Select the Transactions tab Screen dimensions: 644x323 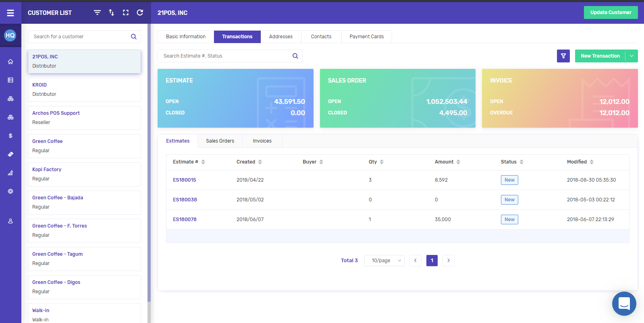pos(237,37)
